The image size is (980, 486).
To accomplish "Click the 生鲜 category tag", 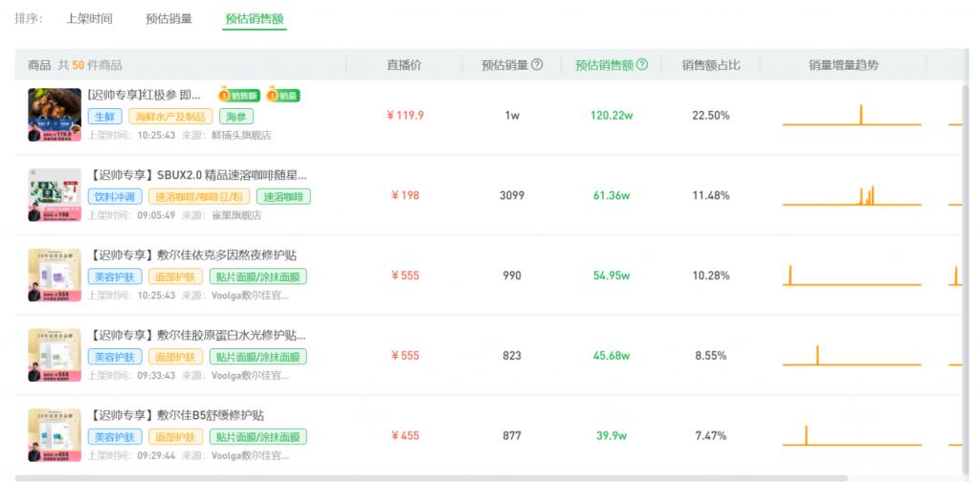I will 105,116.
